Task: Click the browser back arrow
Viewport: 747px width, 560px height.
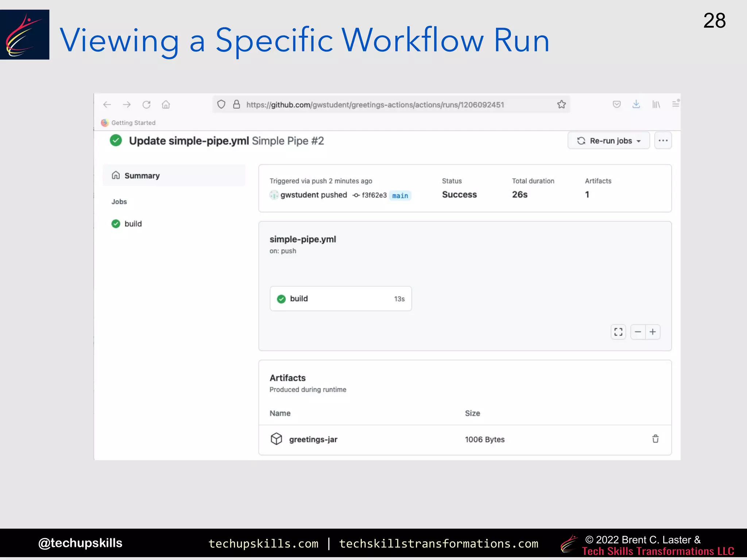Action: (107, 105)
